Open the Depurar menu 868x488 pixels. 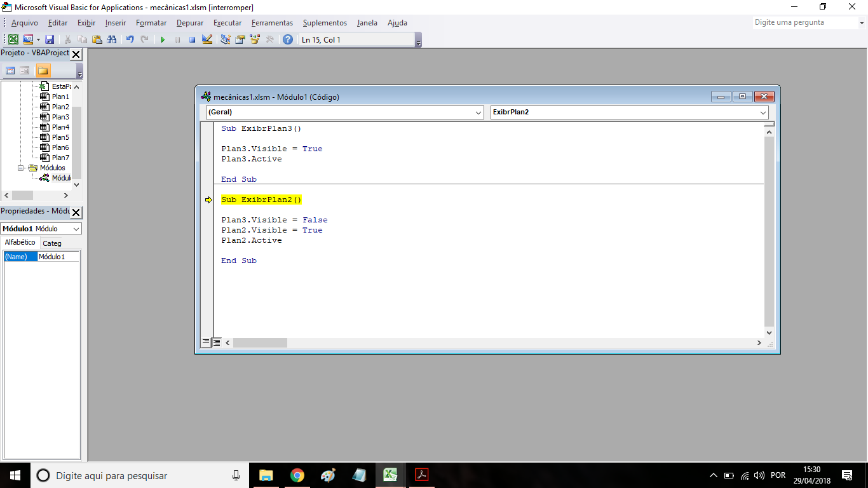pyautogui.click(x=190, y=23)
